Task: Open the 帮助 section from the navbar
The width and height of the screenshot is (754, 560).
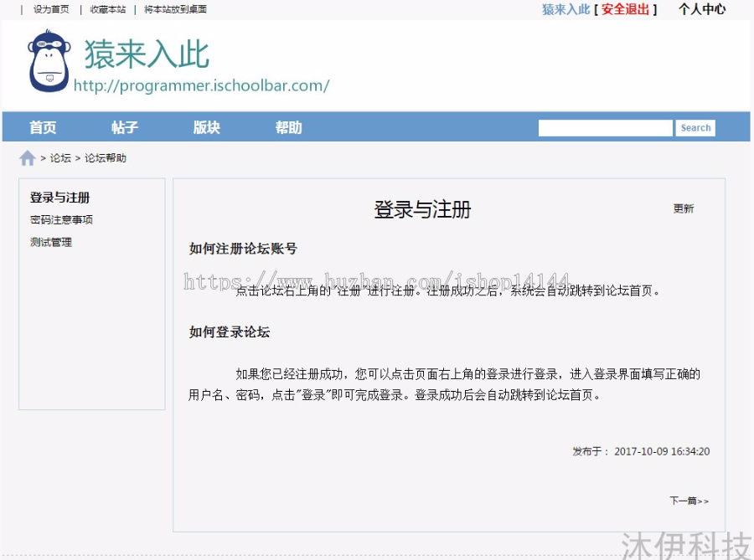Action: (287, 127)
